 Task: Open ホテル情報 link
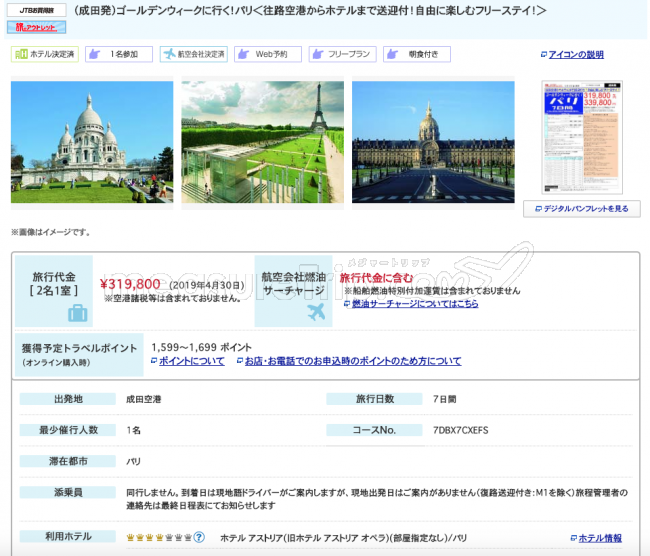click(600, 538)
